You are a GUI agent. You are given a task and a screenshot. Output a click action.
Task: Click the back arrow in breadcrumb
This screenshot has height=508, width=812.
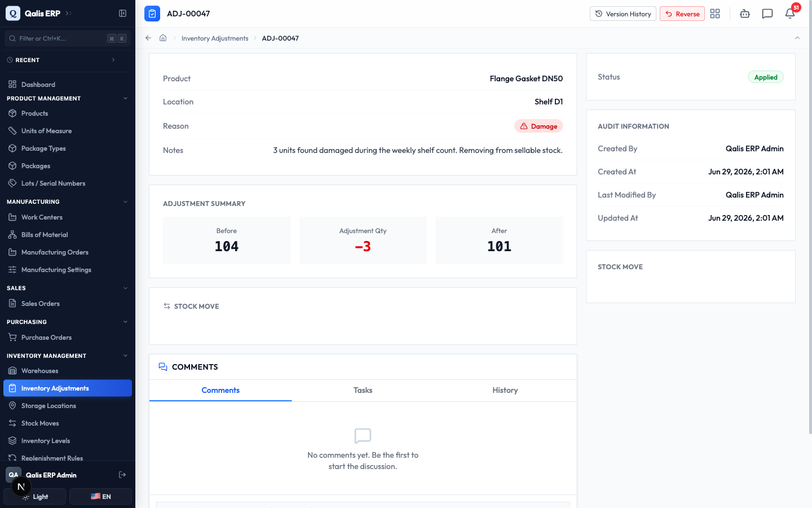(x=148, y=38)
